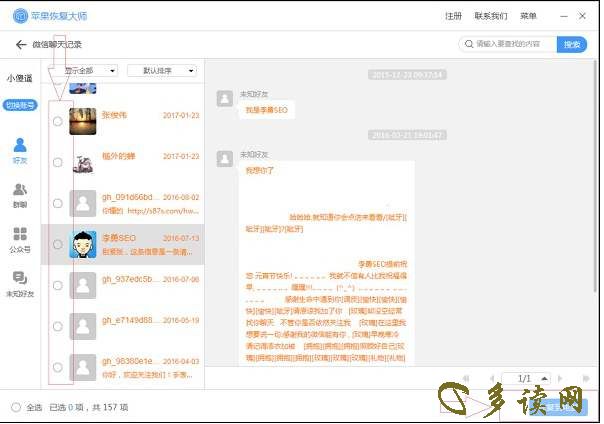Jump to the last page of messages
This screenshot has height=424, width=604.
tap(586, 379)
